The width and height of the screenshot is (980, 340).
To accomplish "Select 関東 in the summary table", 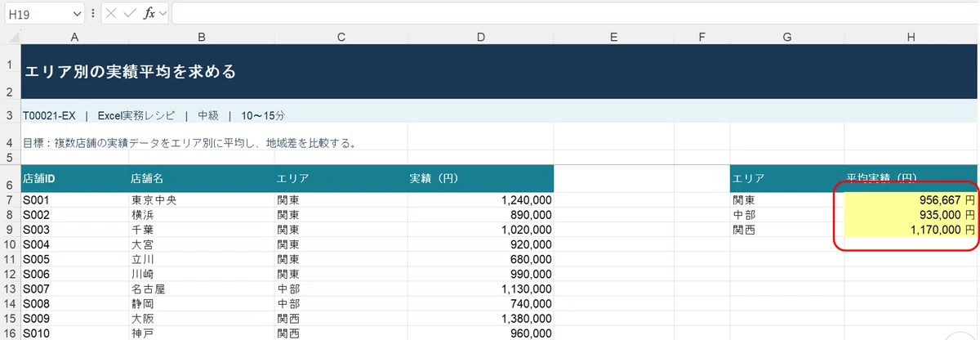I will point(786,199).
